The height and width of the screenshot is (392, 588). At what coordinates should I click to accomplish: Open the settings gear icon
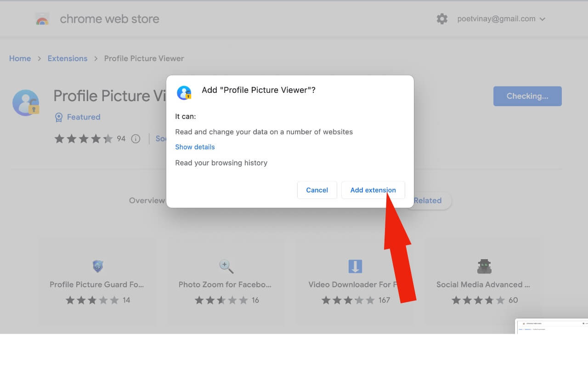[x=441, y=18]
